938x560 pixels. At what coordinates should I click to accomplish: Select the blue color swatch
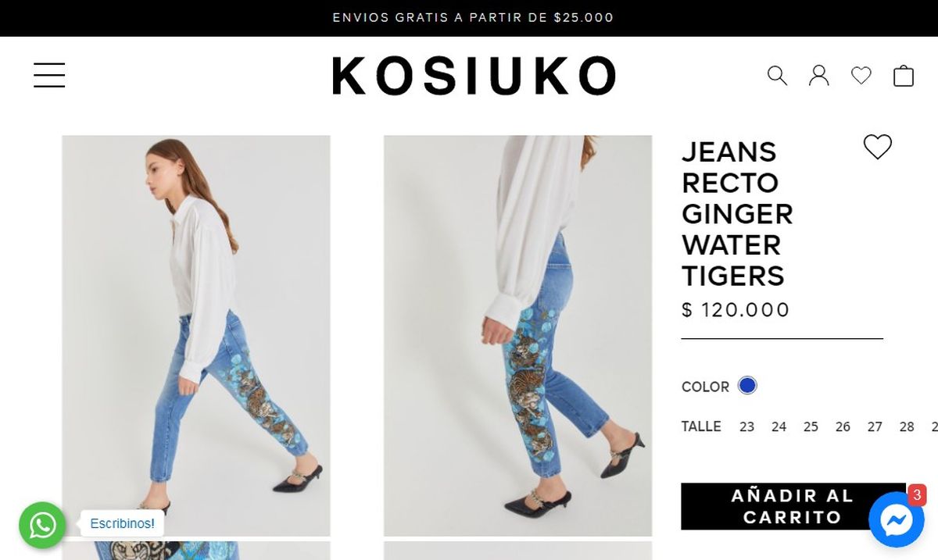point(747,386)
